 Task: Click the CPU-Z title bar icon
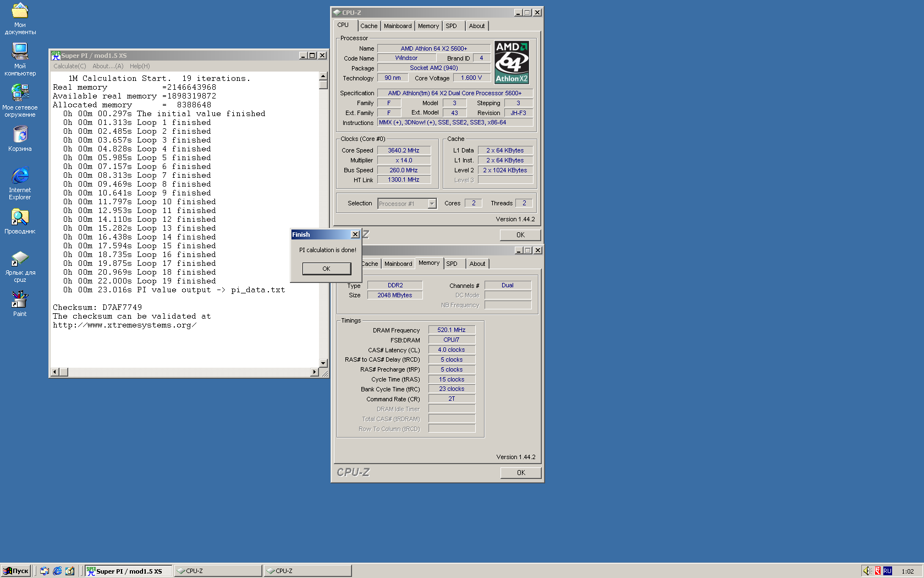(337, 13)
